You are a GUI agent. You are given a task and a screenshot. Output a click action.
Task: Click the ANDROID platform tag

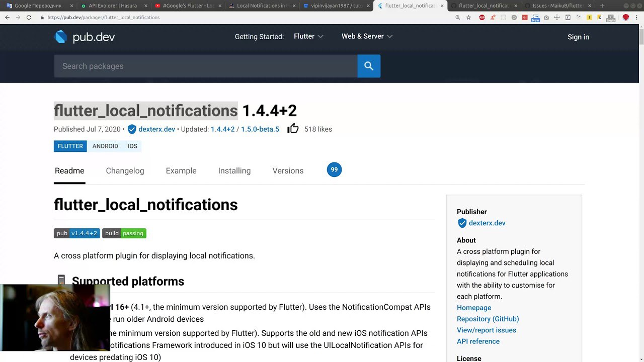(x=105, y=146)
